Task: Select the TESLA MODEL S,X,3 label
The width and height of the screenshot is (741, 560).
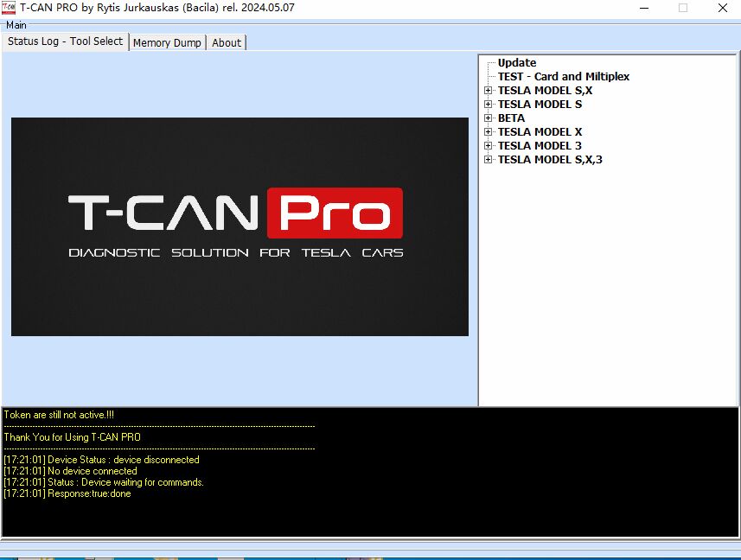Action: click(x=550, y=160)
